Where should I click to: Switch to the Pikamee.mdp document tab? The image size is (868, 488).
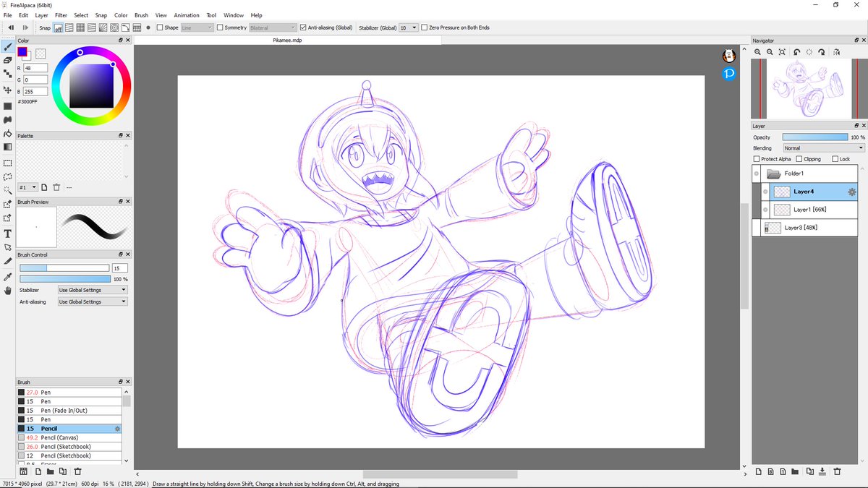click(287, 40)
